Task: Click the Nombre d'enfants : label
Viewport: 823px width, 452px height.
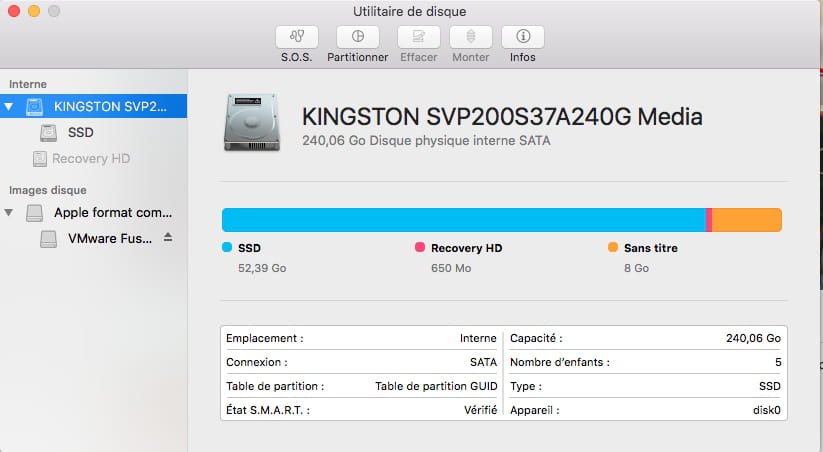Action: point(560,362)
